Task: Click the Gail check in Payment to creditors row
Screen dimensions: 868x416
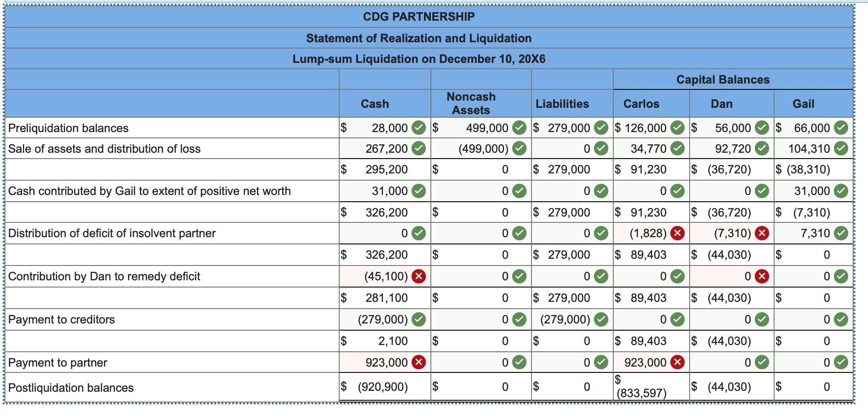Action: (x=841, y=319)
